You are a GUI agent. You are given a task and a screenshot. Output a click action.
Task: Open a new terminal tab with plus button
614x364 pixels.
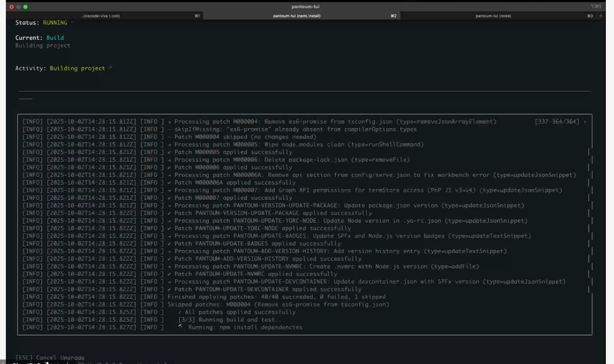tap(600, 16)
